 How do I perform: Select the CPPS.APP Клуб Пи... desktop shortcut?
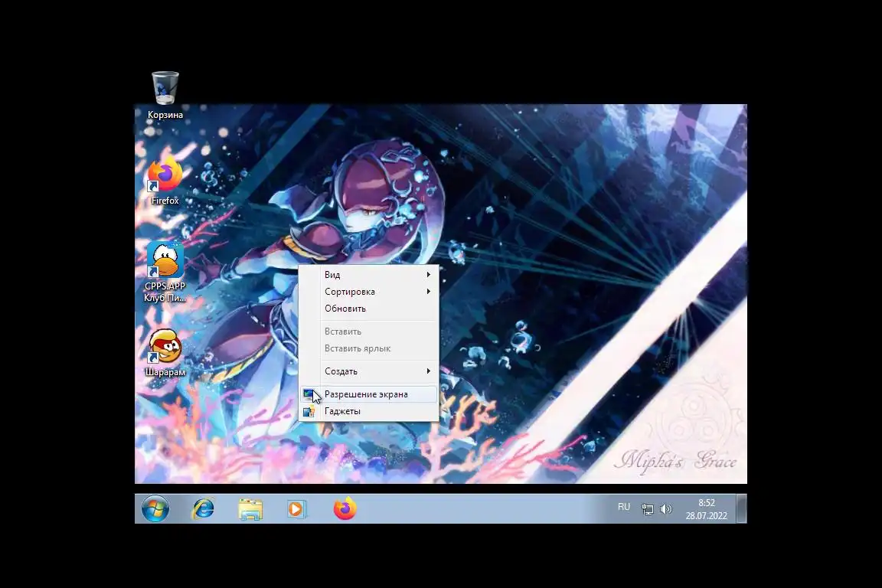(x=165, y=273)
